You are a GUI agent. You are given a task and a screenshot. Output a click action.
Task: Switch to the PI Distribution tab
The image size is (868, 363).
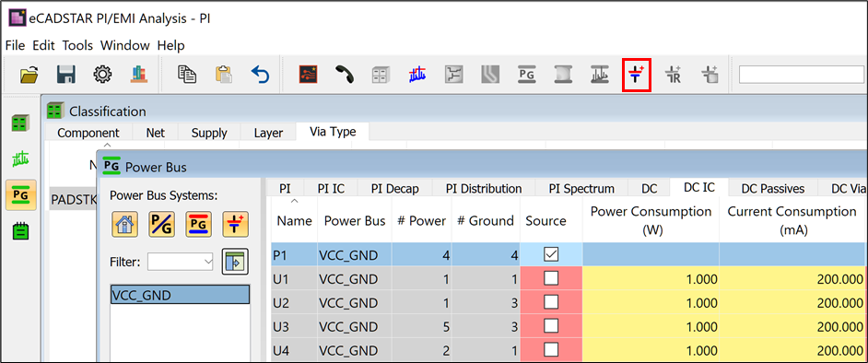[484, 189]
